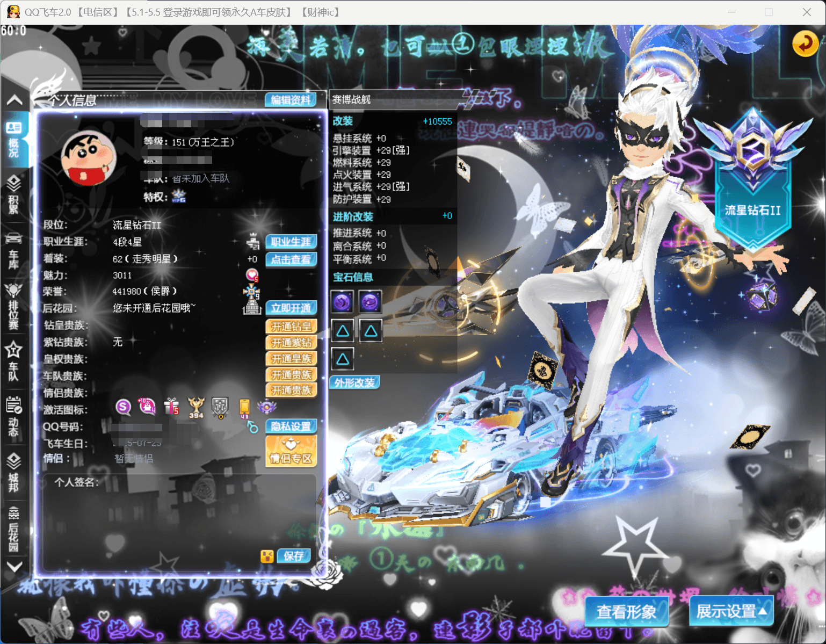This screenshot has height=644, width=826.
Task: Open the 车库 garage sidebar tab
Action: pos(13,250)
